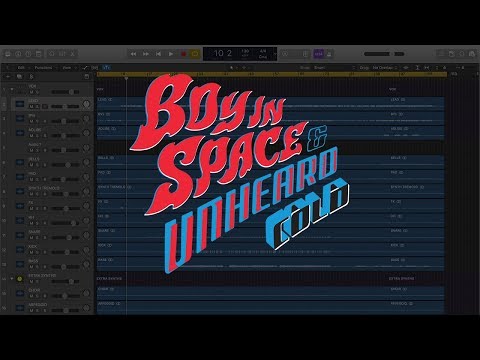
Task: Click the HH track volume slider
Action: [x=65, y=223]
